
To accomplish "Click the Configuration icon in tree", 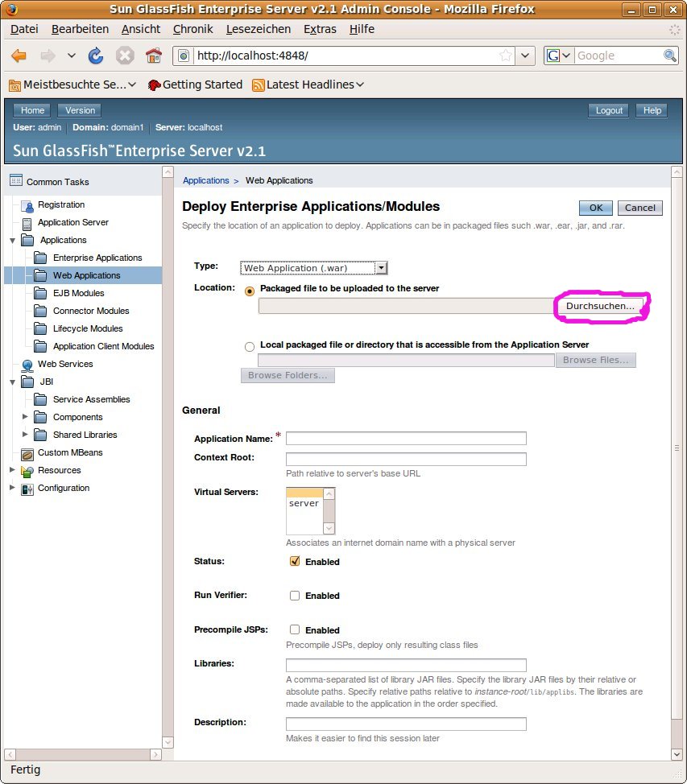I will (27, 489).
